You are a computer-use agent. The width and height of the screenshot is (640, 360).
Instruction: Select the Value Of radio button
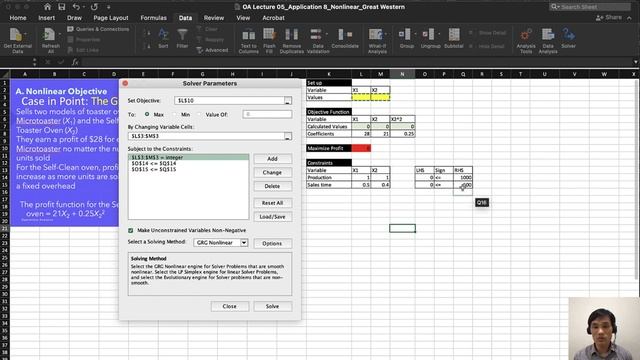point(199,114)
